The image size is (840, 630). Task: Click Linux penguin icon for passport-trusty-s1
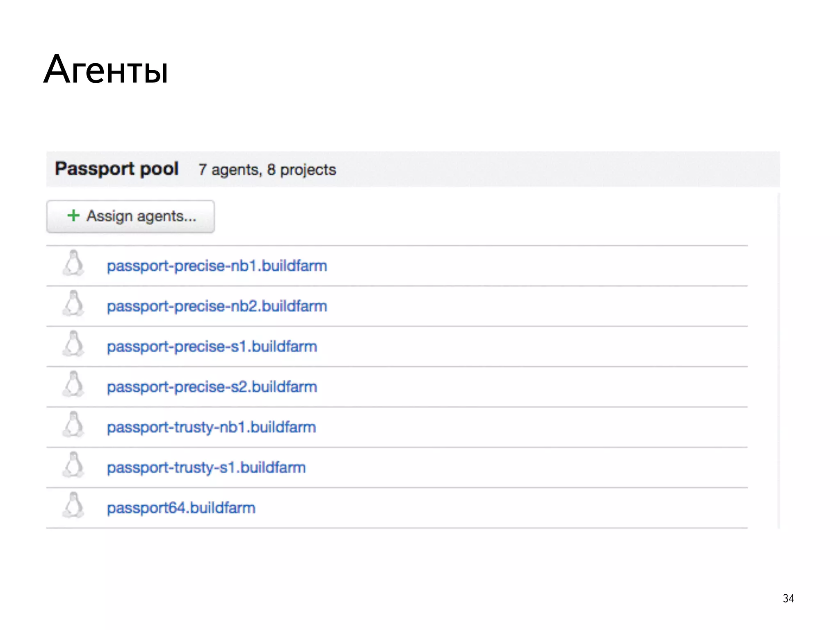coord(73,465)
